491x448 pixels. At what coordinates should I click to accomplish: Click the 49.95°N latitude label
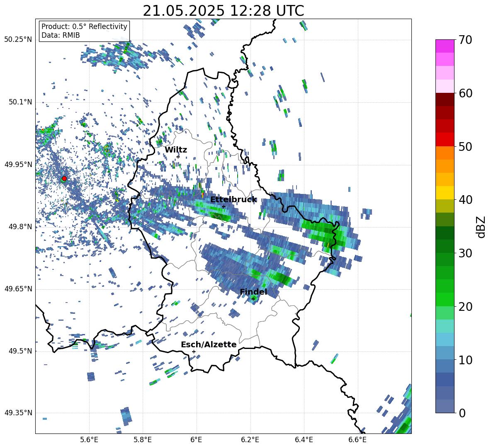coord(18,165)
